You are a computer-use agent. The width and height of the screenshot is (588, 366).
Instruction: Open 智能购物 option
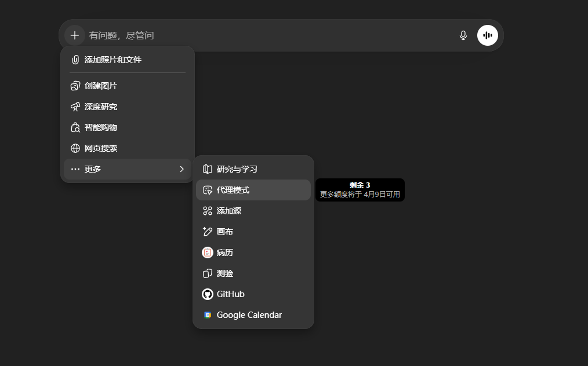128,127
